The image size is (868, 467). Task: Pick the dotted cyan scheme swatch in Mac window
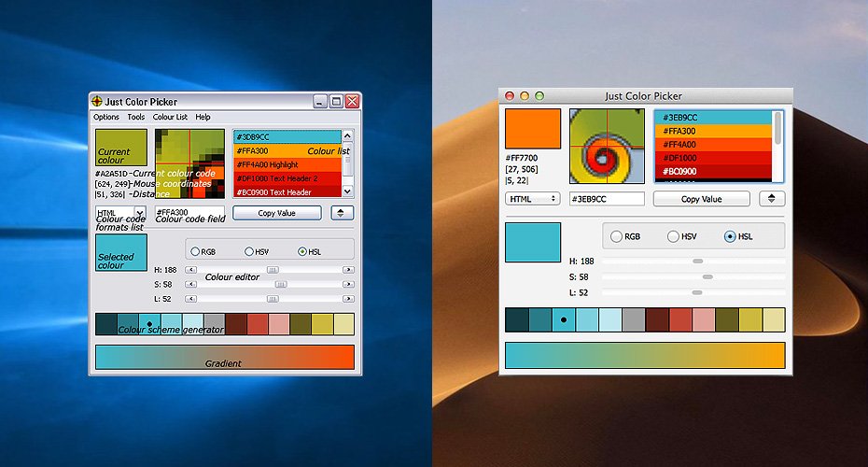(x=564, y=320)
